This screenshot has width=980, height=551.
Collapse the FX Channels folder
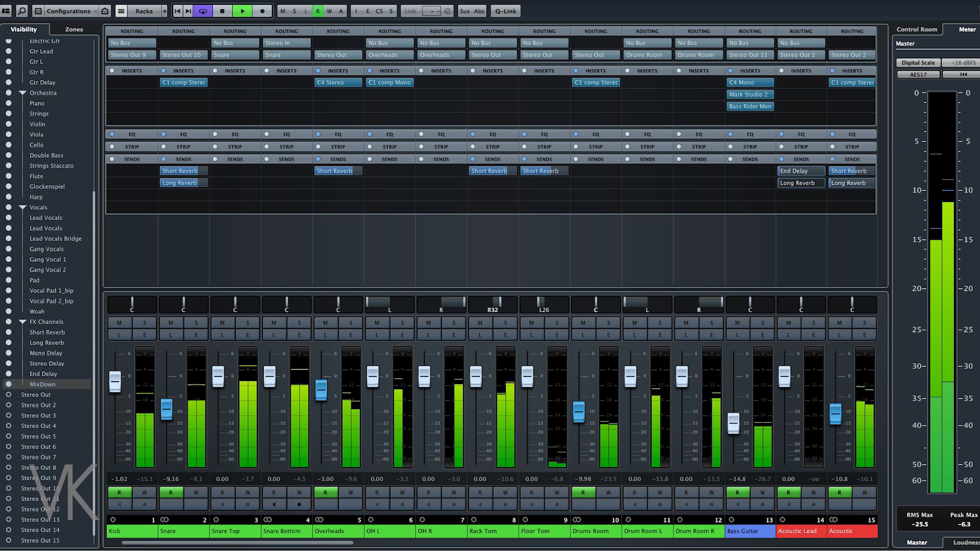[x=22, y=322]
